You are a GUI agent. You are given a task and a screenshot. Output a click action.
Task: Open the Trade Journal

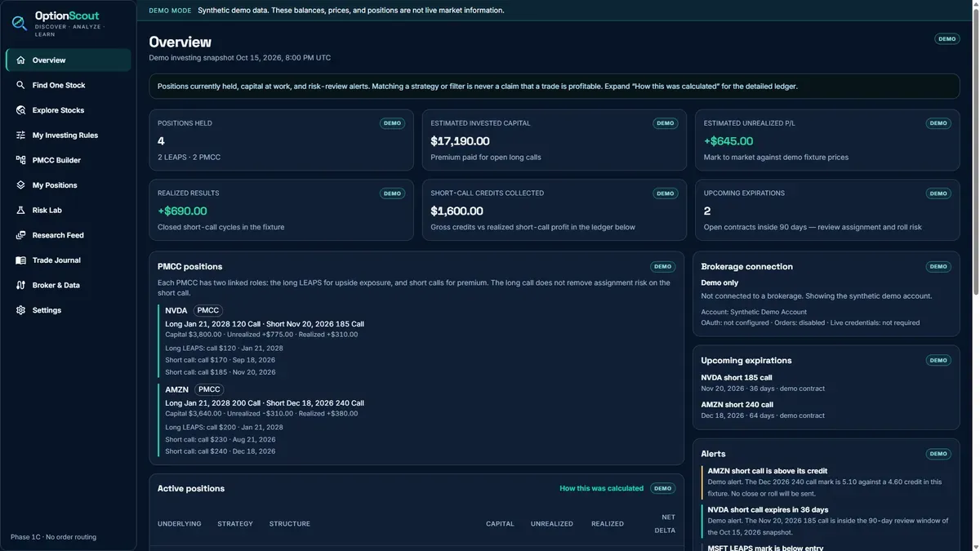point(69,260)
